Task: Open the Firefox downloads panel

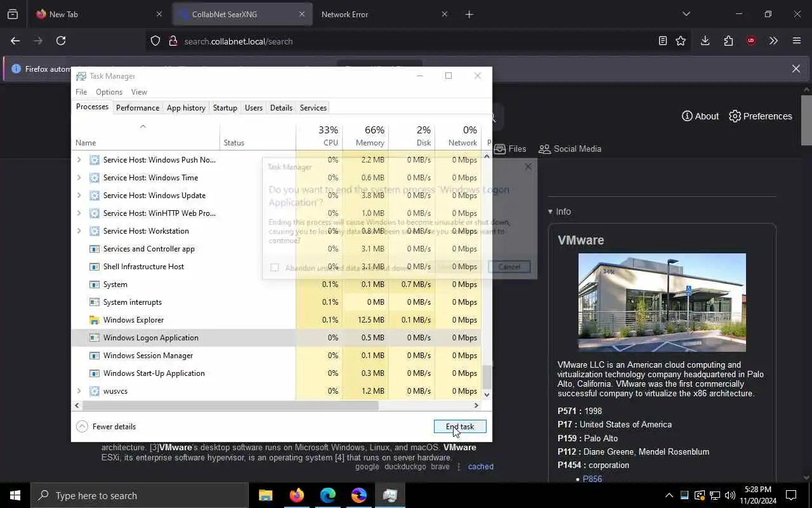Action: (705, 41)
